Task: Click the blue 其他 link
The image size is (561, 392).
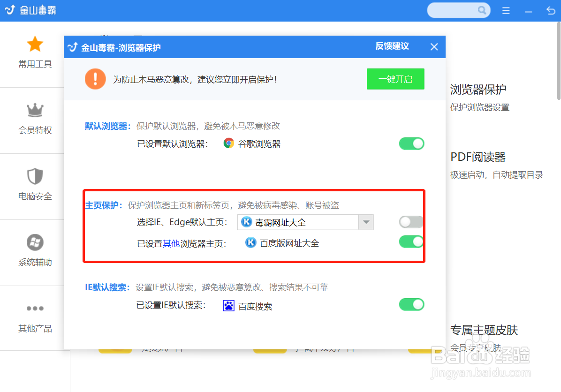Action: (x=171, y=243)
